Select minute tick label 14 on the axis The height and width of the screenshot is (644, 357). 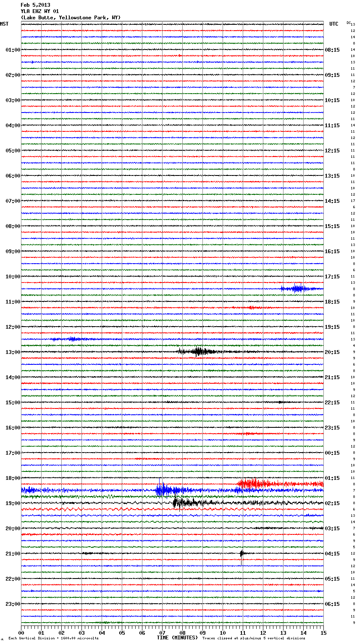point(304,633)
